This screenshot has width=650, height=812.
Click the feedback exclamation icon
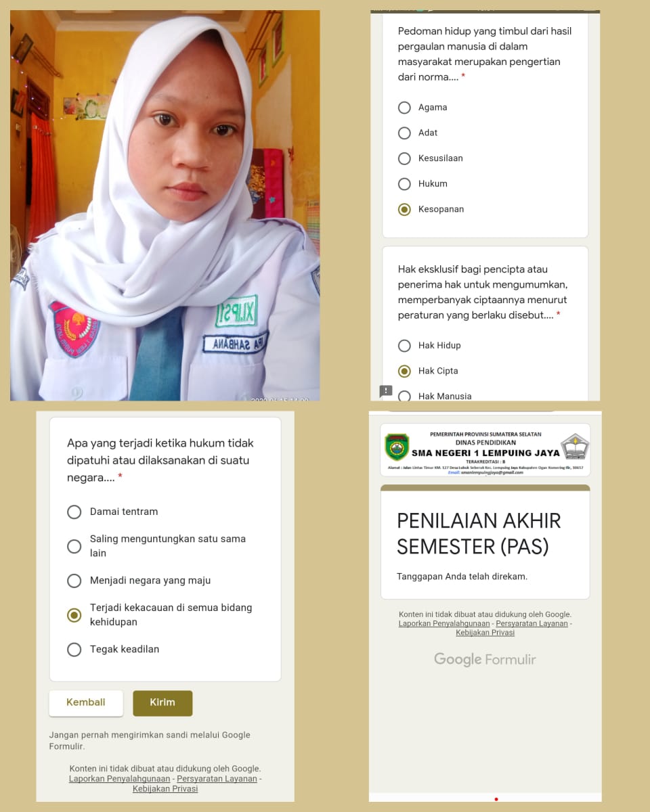[x=386, y=391]
